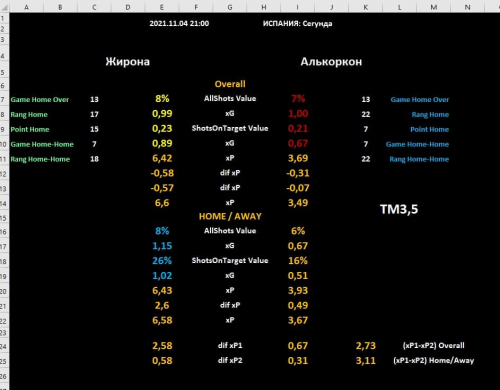Select the cell with value 15

click(94, 129)
